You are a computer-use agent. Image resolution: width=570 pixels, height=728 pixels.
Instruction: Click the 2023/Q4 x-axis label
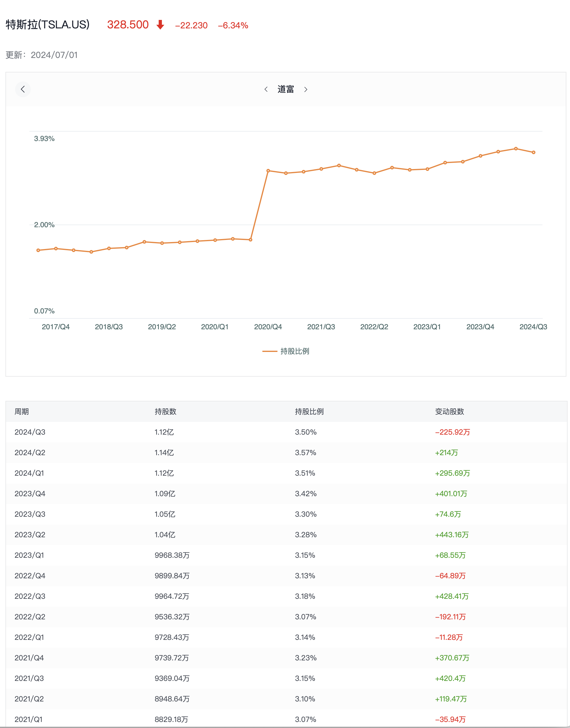tap(480, 327)
